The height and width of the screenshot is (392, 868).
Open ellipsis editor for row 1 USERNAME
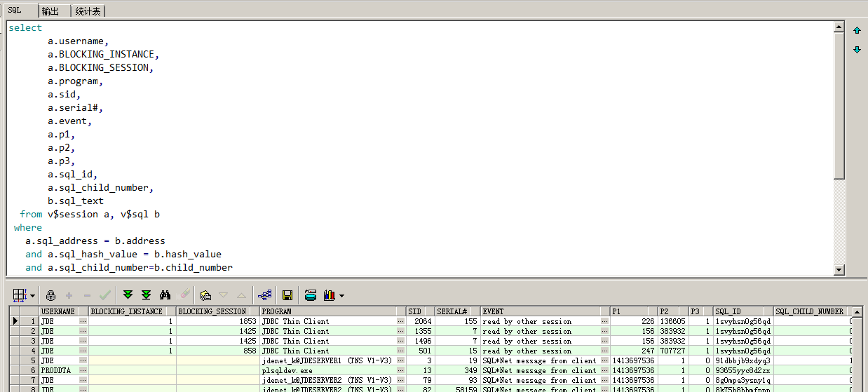83,321
